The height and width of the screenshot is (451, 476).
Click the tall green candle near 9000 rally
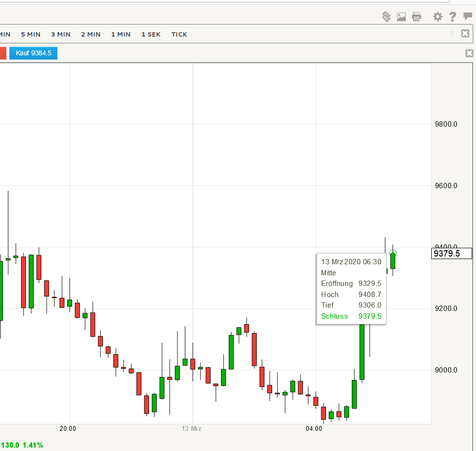pos(362,352)
